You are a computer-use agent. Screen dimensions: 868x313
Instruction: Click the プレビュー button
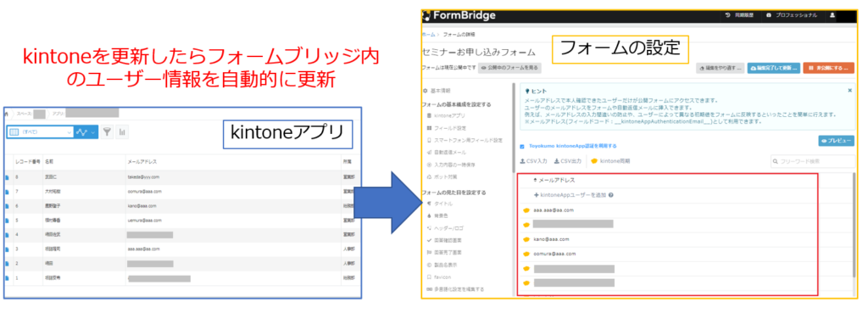[836, 141]
